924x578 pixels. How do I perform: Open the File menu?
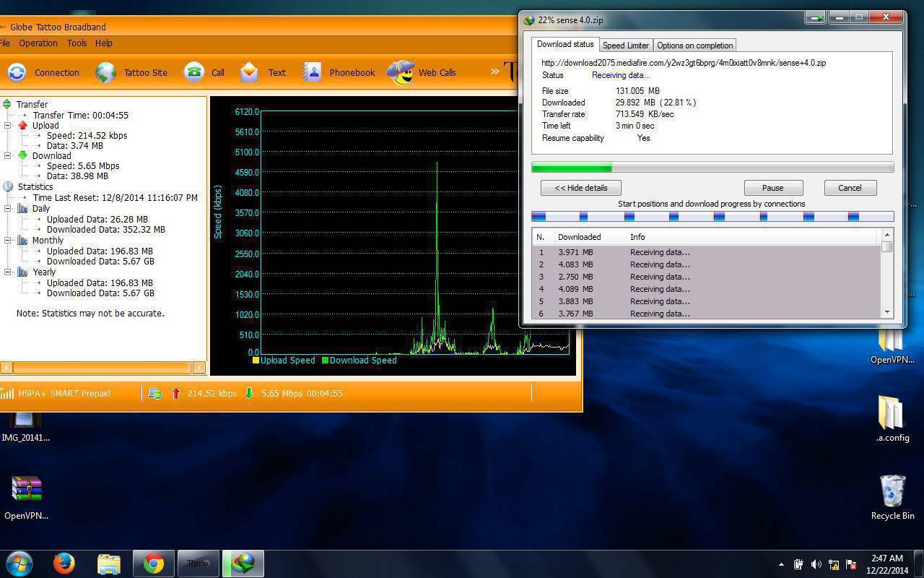tap(4, 43)
